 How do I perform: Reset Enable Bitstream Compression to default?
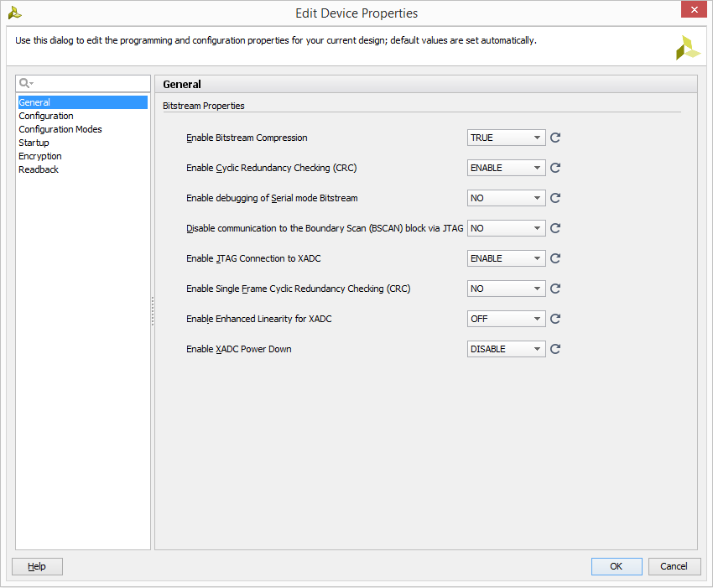(x=555, y=138)
